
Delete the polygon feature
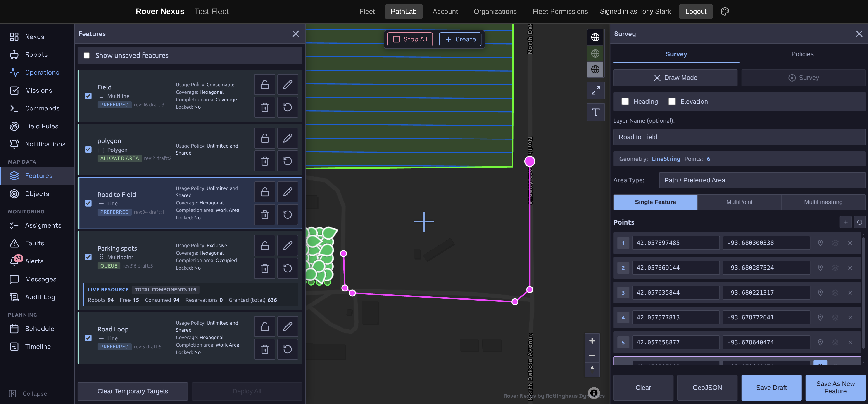point(265,161)
